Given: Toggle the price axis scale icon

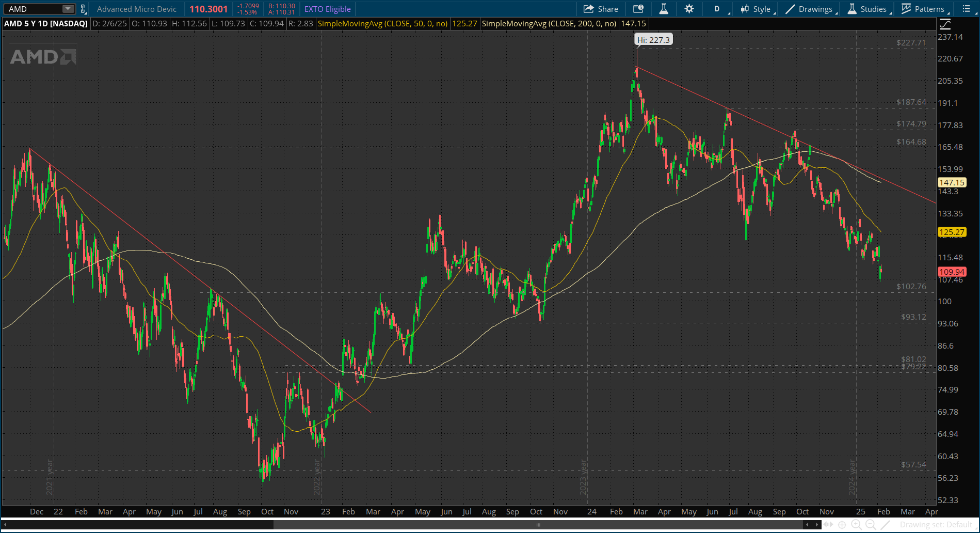Looking at the screenshot, I should 945,24.
